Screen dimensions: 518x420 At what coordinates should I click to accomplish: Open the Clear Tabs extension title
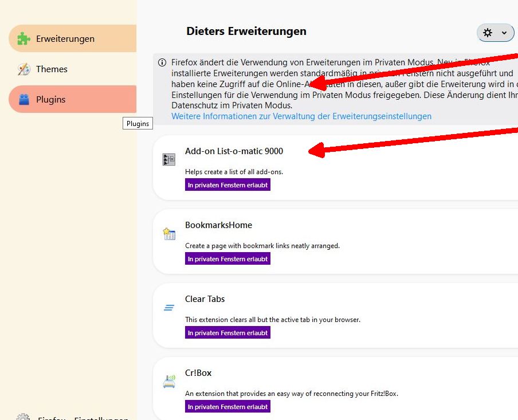point(205,299)
